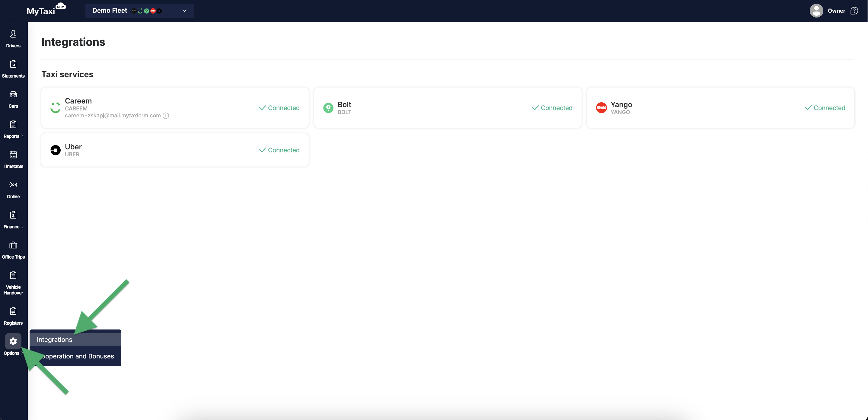Click the Options gear icon
Image resolution: width=868 pixels, height=420 pixels.
[x=13, y=341]
